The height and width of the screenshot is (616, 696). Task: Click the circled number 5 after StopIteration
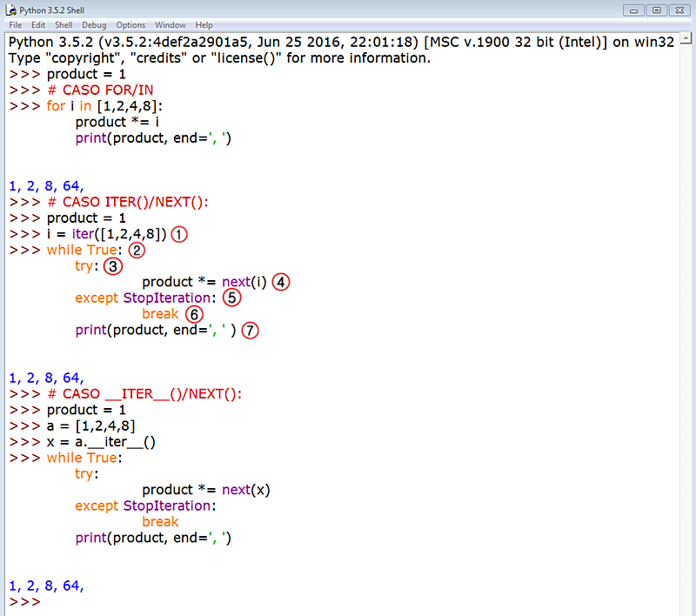coord(231,298)
